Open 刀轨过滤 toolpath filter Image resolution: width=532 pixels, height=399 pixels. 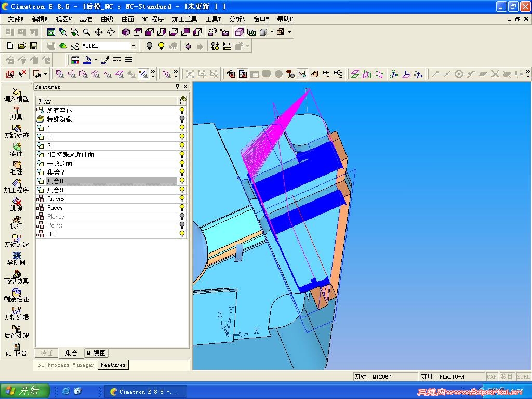[16, 241]
